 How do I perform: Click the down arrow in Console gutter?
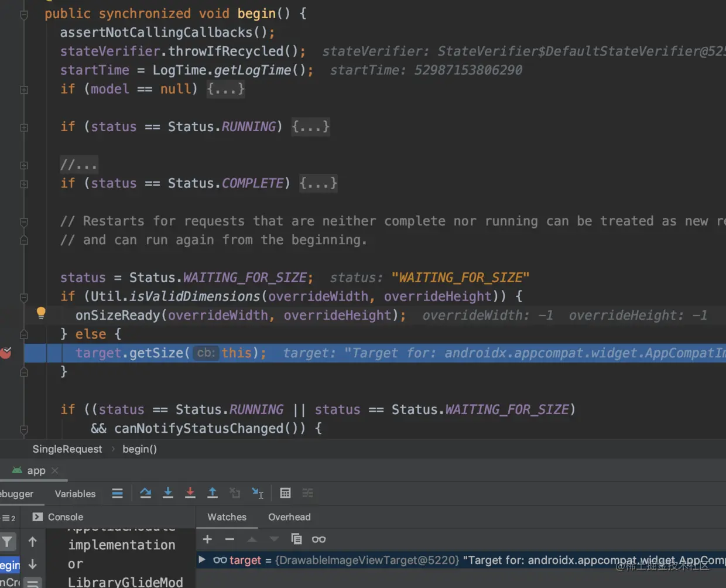pyautogui.click(x=33, y=564)
